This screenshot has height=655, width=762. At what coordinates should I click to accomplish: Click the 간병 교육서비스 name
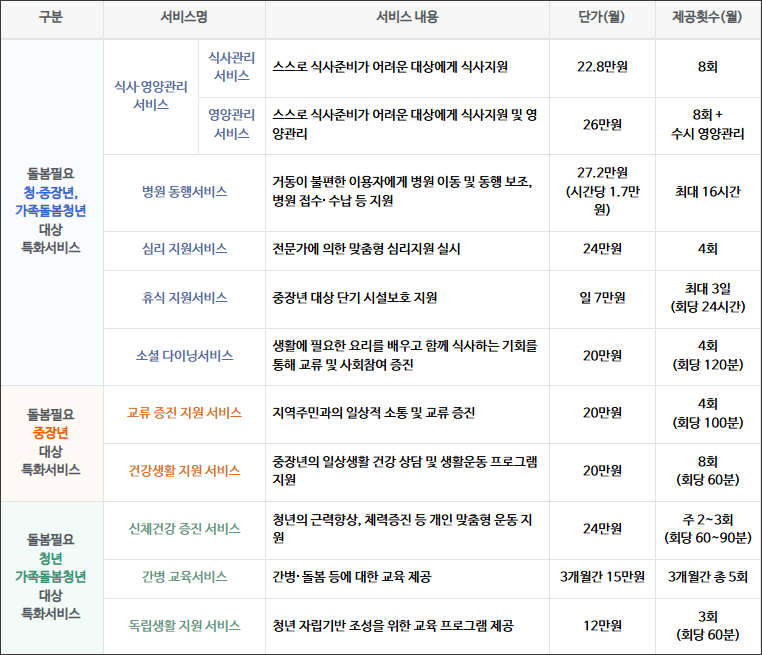[x=184, y=577]
